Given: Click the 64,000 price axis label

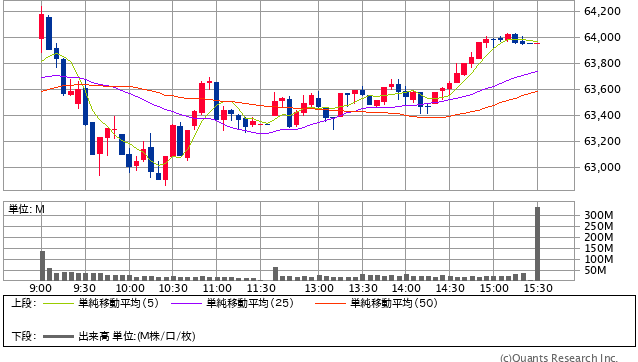Looking at the screenshot, I should point(602,37).
